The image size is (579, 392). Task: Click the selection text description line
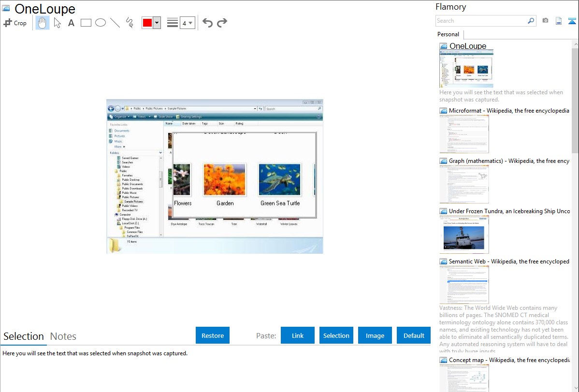click(95, 353)
